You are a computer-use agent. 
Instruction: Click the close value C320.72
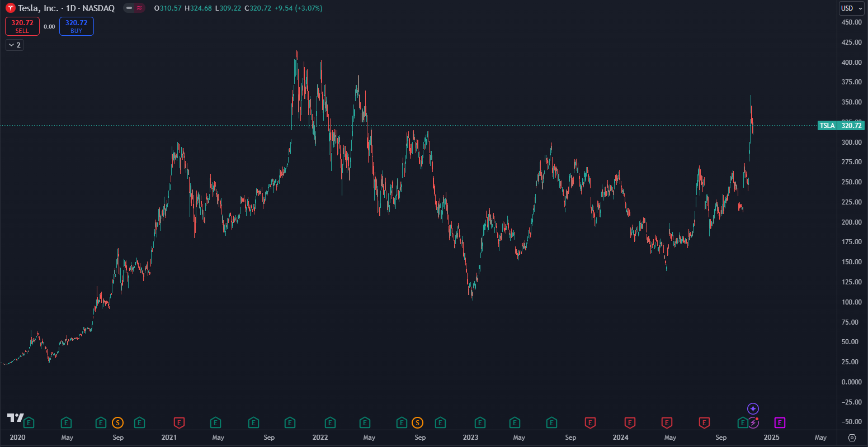pyautogui.click(x=258, y=8)
